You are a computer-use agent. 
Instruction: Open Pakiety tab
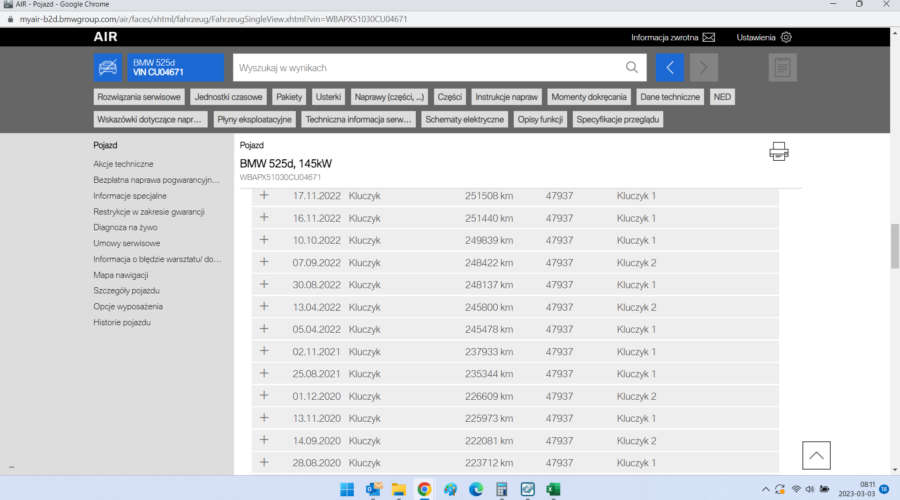pyautogui.click(x=289, y=97)
